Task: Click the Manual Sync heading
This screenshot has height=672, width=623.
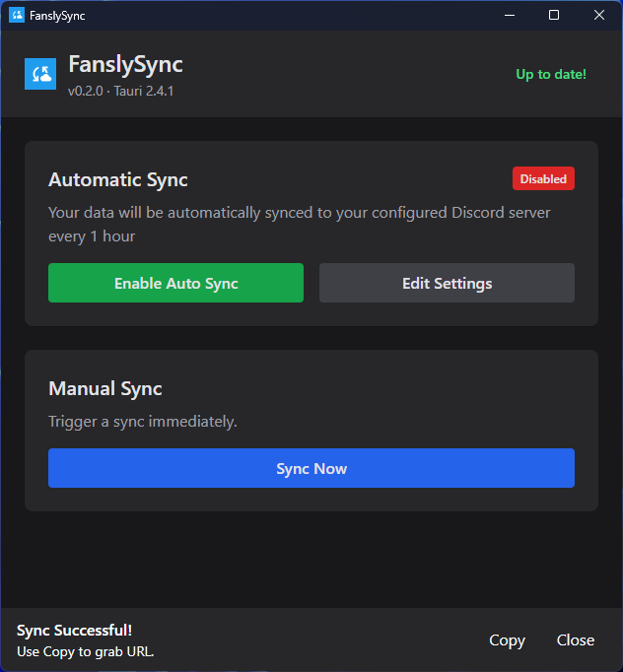Action: (105, 388)
